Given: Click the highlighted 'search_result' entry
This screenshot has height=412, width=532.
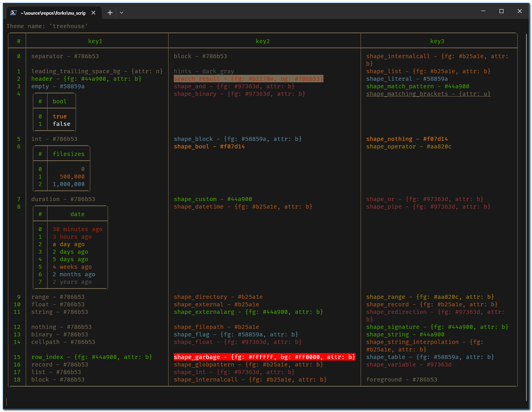Looking at the screenshot, I should coord(249,79).
